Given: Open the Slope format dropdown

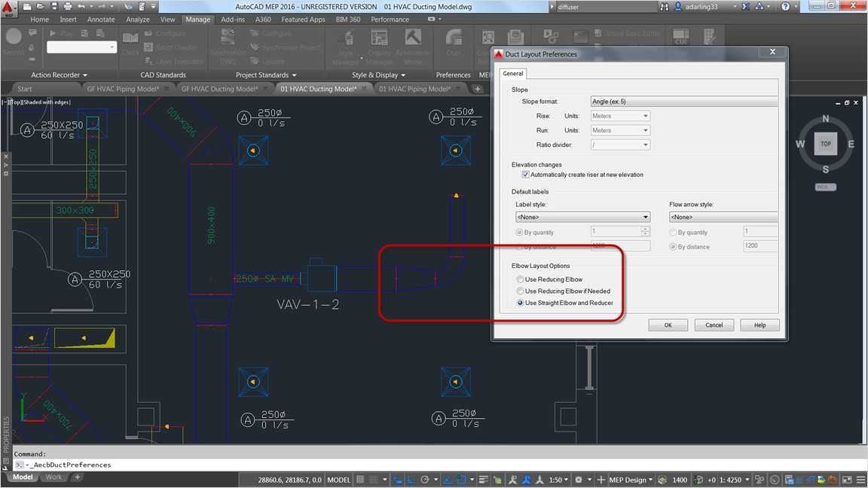Looking at the screenshot, I should pos(684,101).
